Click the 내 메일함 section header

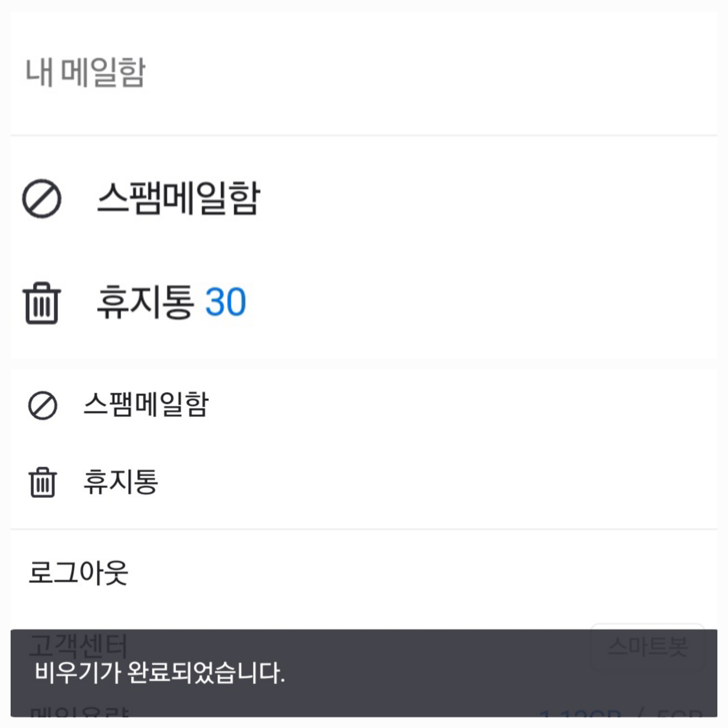click(x=85, y=72)
